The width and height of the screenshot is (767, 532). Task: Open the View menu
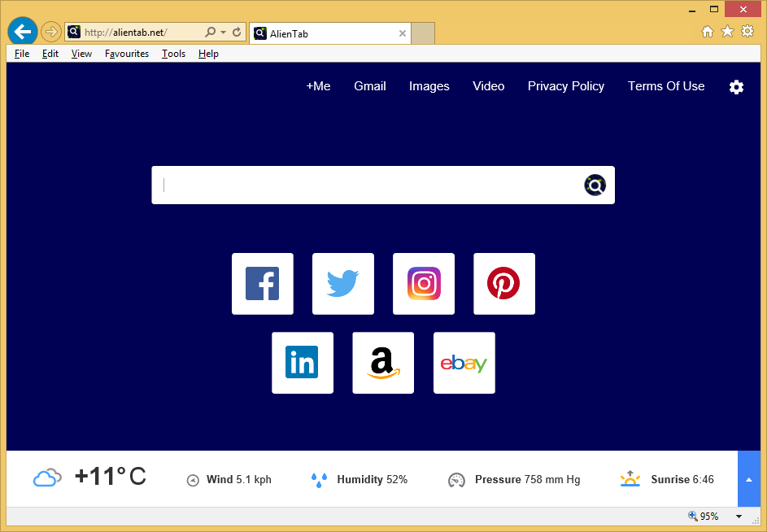coord(81,54)
